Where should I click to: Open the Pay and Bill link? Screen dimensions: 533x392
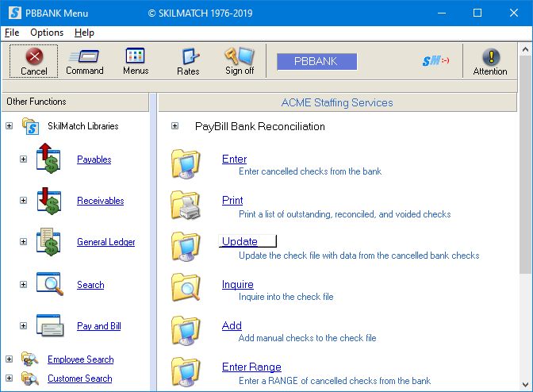tap(99, 326)
